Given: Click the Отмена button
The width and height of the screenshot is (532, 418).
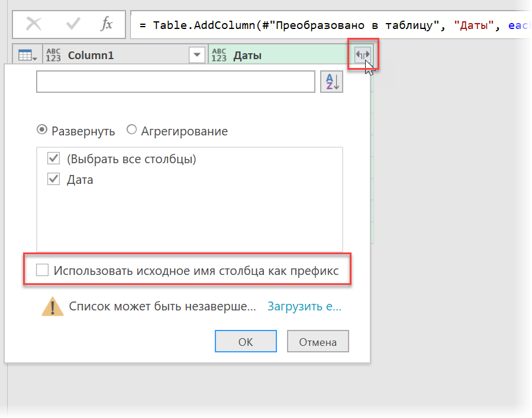Looking at the screenshot, I should (x=318, y=341).
